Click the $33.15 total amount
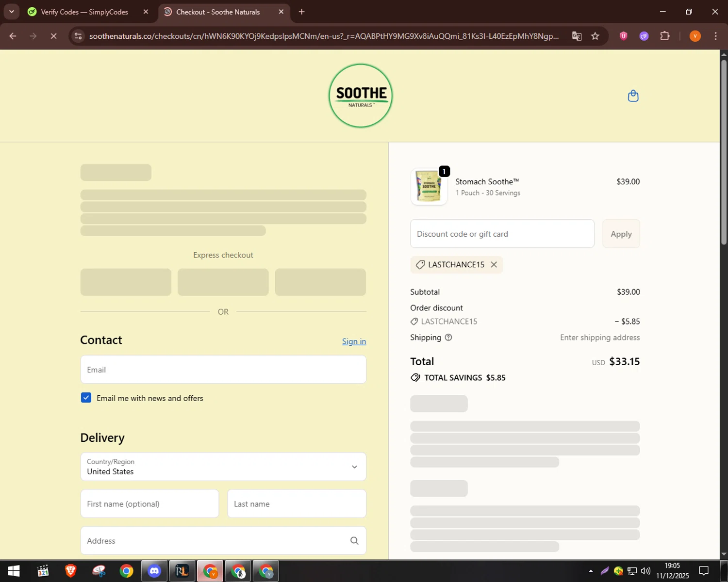This screenshot has width=728, height=582. point(624,361)
